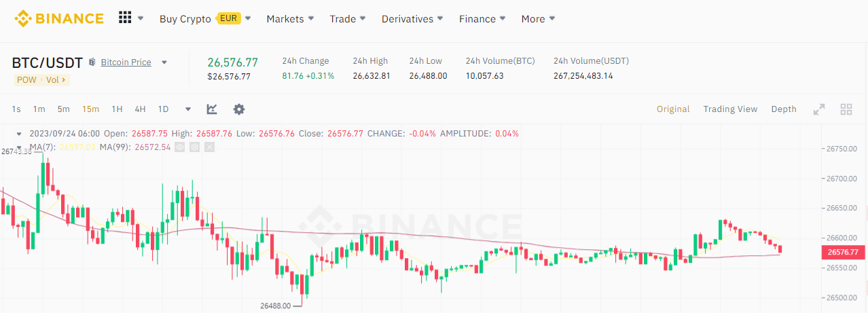Open MA indicator settings gear
The width and height of the screenshot is (868, 313).
point(194,147)
